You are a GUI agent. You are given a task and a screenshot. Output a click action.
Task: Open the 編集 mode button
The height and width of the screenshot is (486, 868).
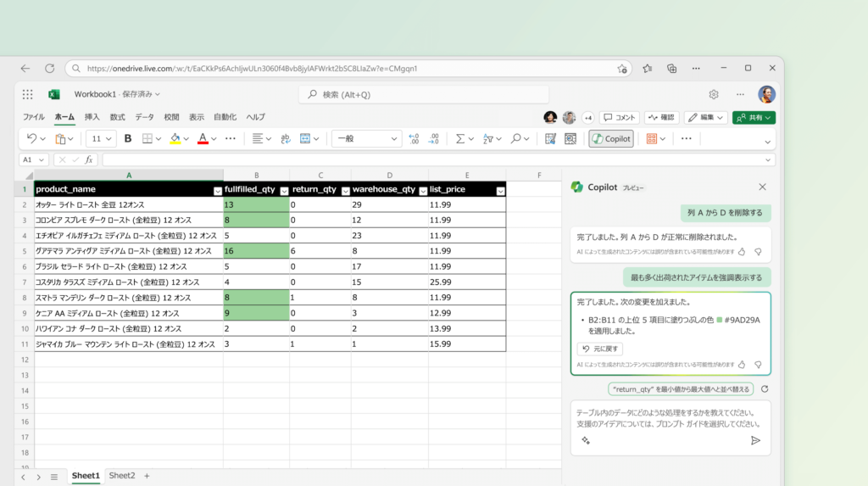point(706,118)
